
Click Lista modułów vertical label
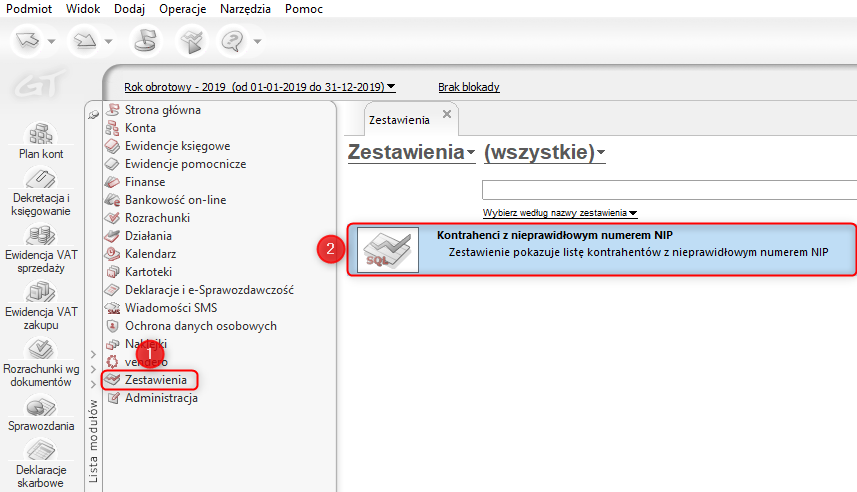pyautogui.click(x=93, y=441)
